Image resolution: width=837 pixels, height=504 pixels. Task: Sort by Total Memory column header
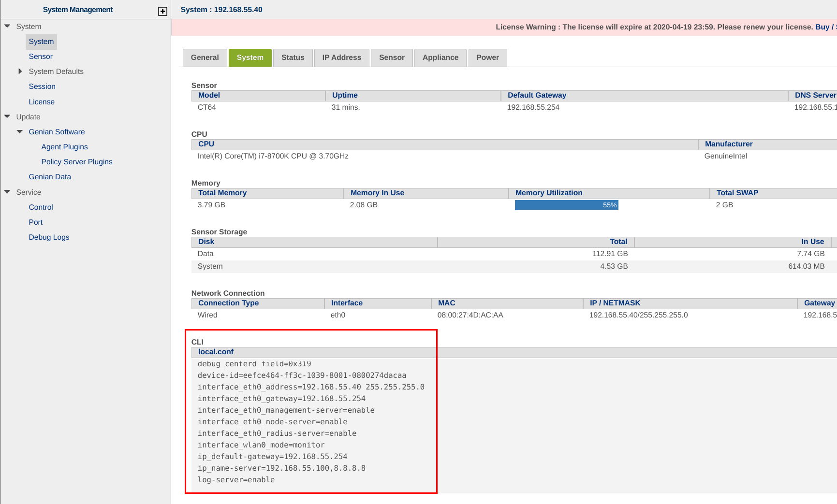pos(222,193)
